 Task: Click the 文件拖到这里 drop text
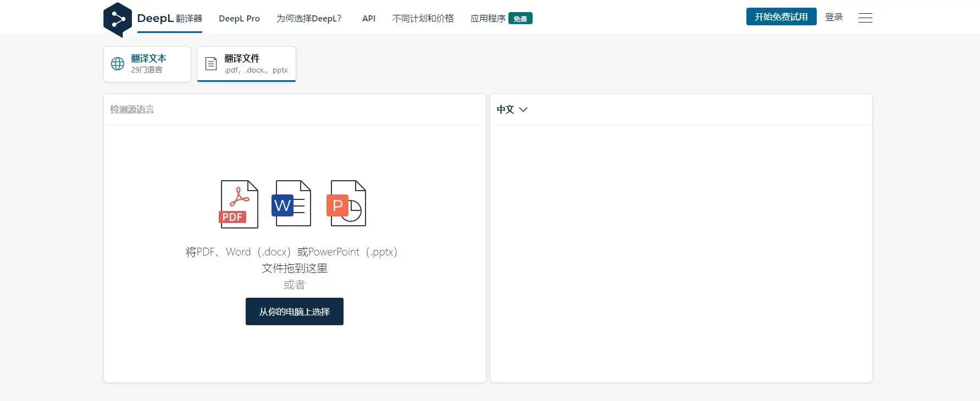pyautogui.click(x=295, y=268)
